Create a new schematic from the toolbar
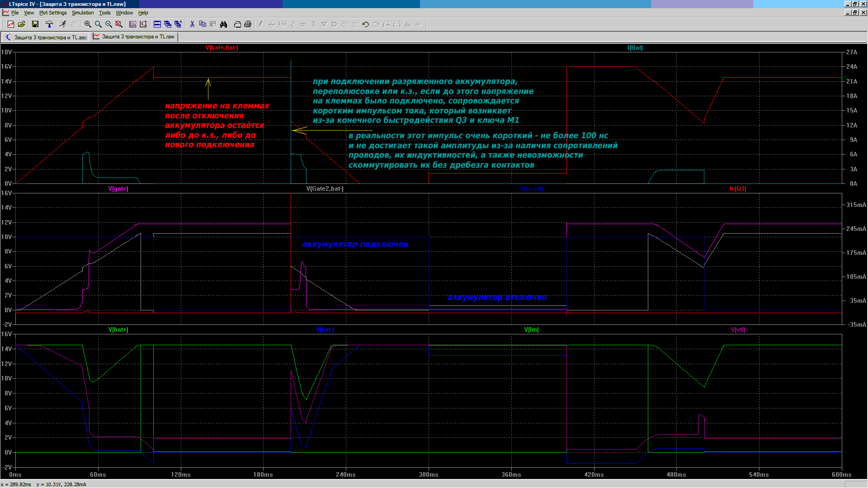Viewport: 868px width, 488px height. pyautogui.click(x=11, y=24)
